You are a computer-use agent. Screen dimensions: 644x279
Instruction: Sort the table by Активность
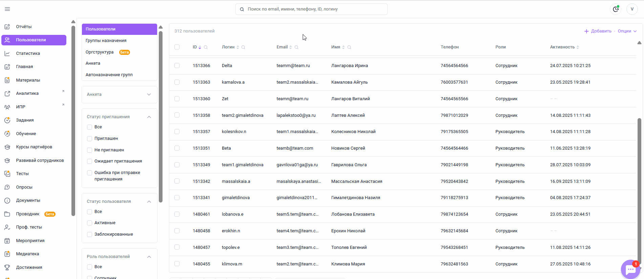tap(578, 47)
